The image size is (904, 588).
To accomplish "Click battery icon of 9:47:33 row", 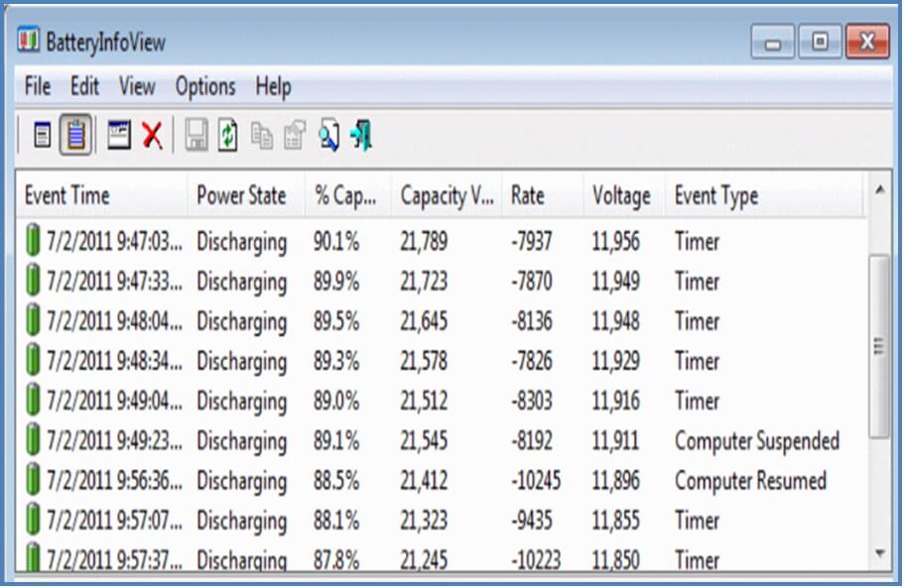I will tap(33, 281).
